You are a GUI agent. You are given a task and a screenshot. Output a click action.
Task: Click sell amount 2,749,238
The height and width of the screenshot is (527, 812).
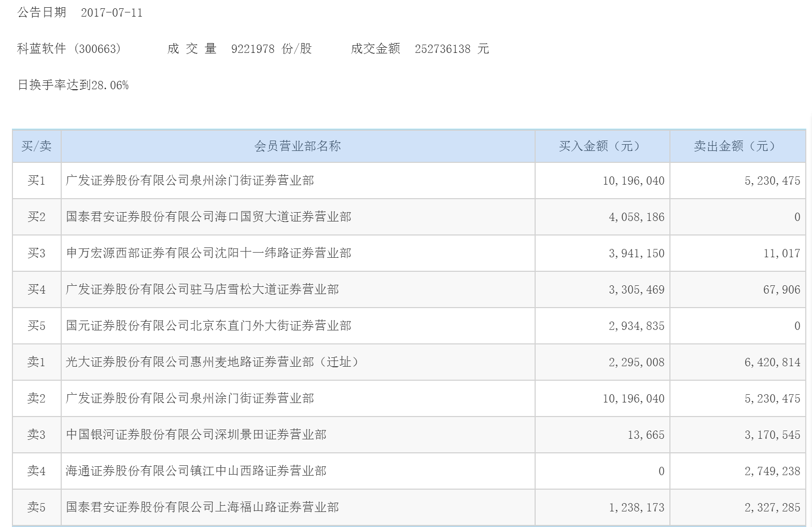(773, 471)
